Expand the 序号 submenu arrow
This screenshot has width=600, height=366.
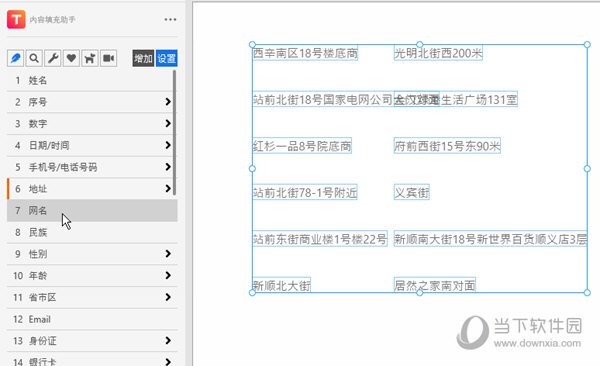pyautogui.click(x=168, y=101)
